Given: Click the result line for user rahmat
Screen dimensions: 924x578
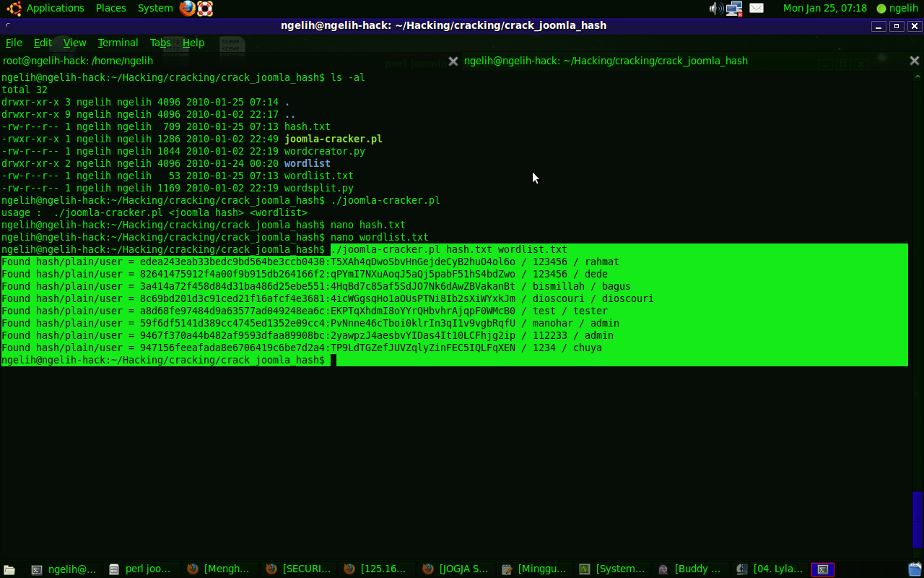Looking at the screenshot, I should coord(310,262).
